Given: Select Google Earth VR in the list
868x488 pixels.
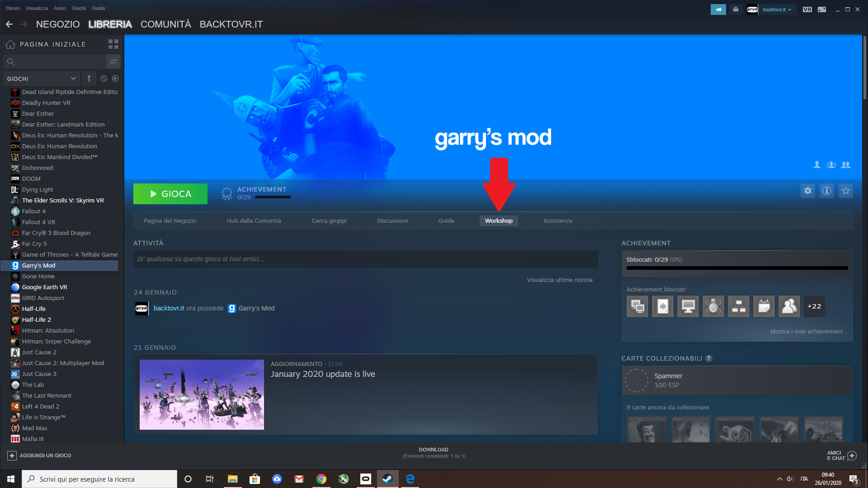Looking at the screenshot, I should (44, 287).
